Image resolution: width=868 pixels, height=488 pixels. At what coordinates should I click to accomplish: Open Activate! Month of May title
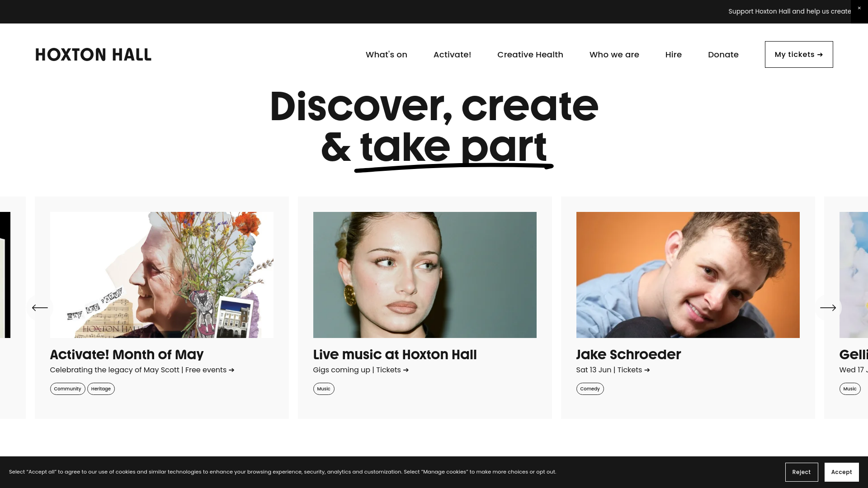[127, 355]
